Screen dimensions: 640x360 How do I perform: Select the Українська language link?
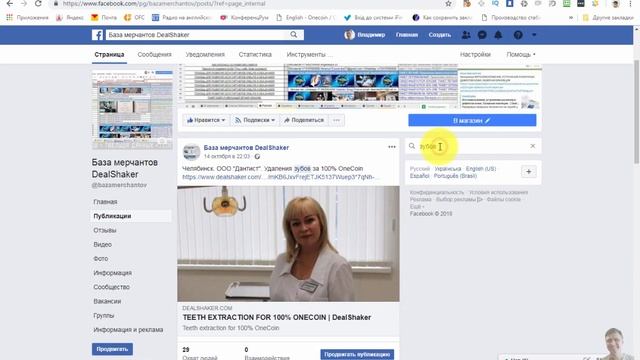(448, 169)
